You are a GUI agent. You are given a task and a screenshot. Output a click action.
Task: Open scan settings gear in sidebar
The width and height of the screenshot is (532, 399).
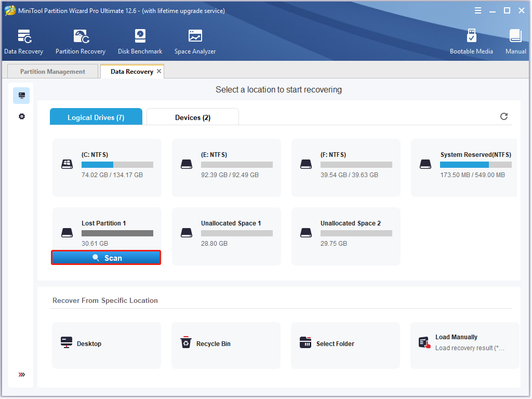coord(21,116)
